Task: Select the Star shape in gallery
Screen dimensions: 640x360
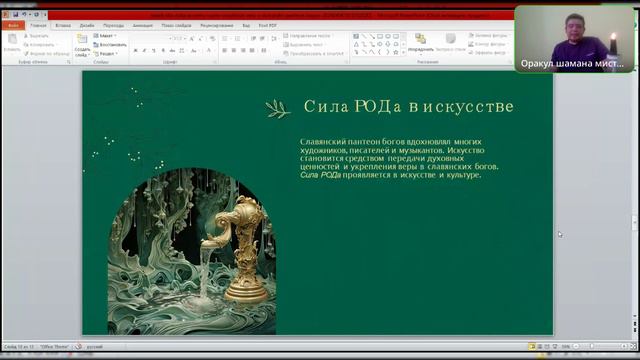Action: coord(396,52)
